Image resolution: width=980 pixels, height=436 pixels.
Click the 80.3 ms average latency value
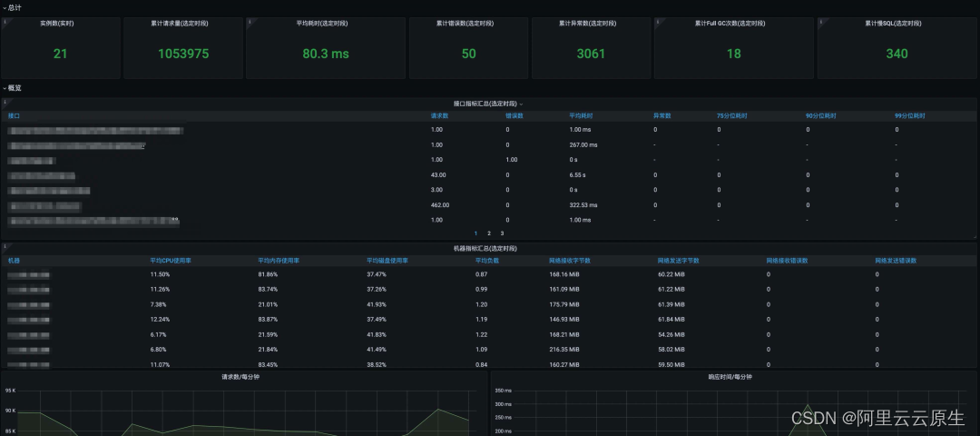(326, 54)
